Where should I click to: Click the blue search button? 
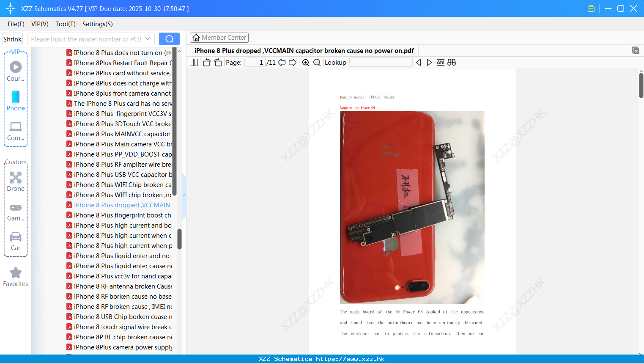(169, 39)
